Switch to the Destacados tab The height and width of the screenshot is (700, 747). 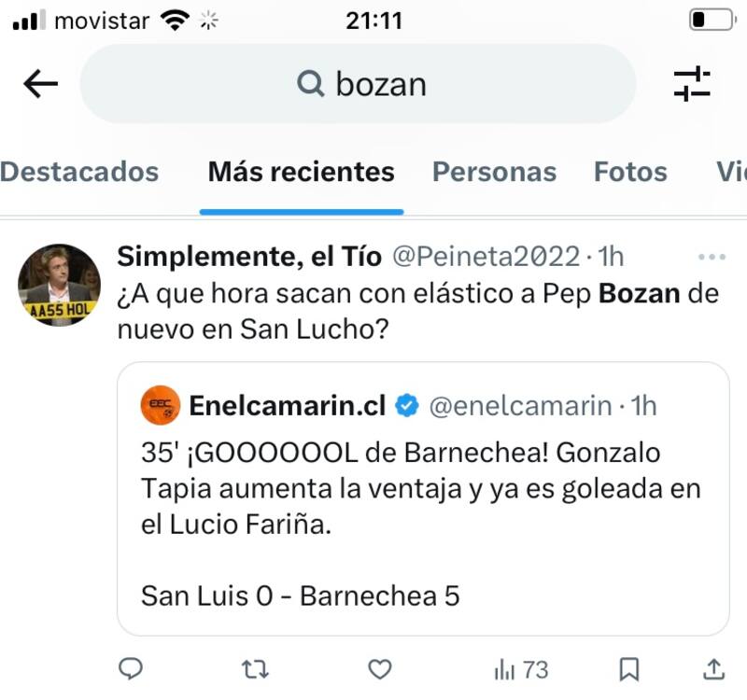(78, 172)
